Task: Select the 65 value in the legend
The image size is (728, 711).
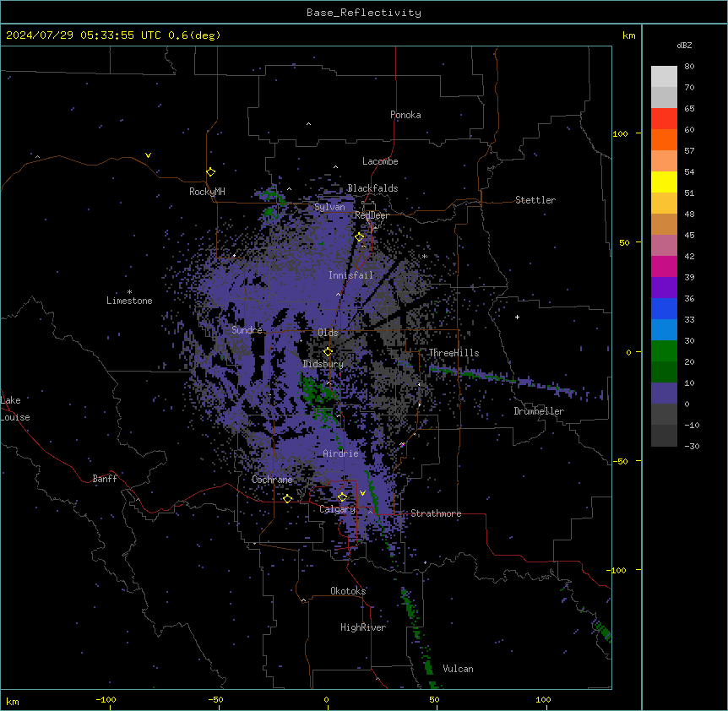Action: (689, 109)
